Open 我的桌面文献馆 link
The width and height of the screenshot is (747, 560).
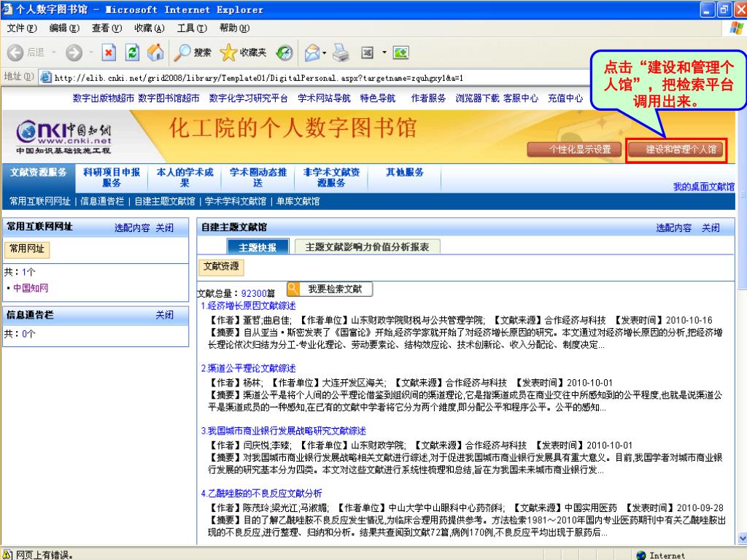click(x=704, y=187)
